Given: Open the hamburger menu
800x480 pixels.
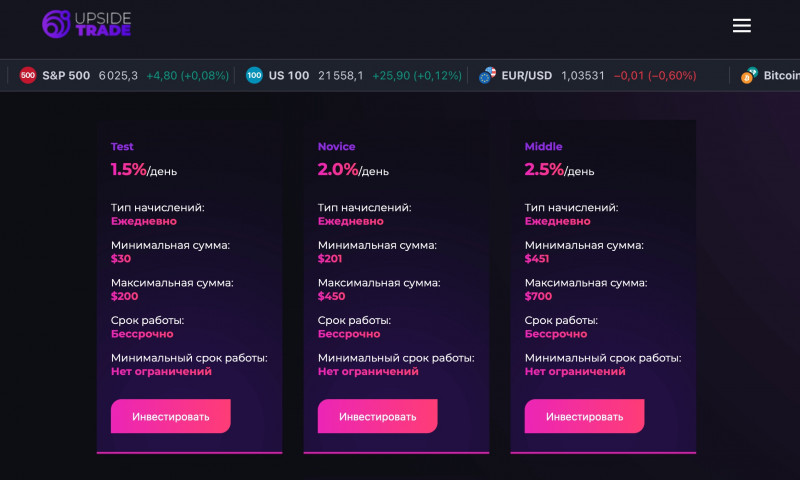Looking at the screenshot, I should pos(741,26).
